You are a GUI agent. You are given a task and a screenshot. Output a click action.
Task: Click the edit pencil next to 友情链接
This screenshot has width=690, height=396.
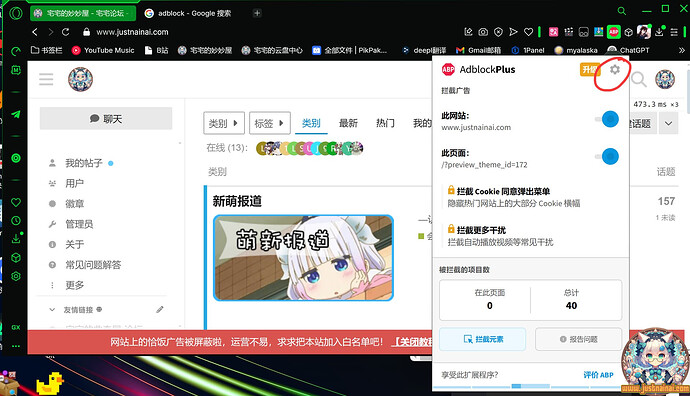coord(160,310)
